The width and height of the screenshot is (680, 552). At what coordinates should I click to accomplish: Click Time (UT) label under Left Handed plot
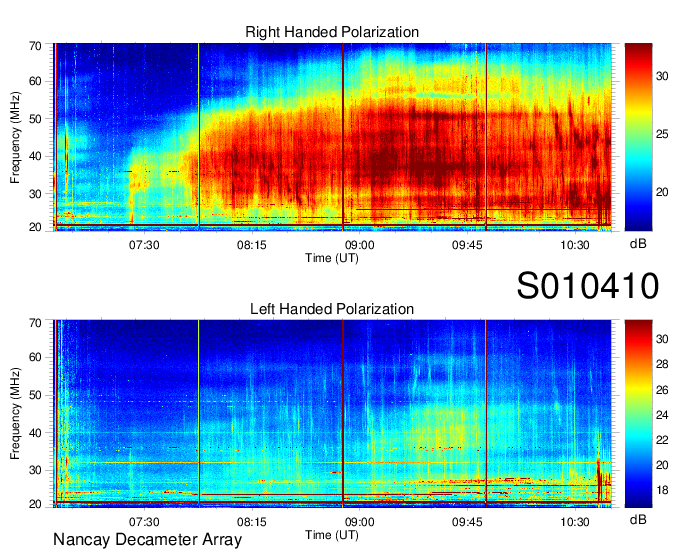point(332,535)
